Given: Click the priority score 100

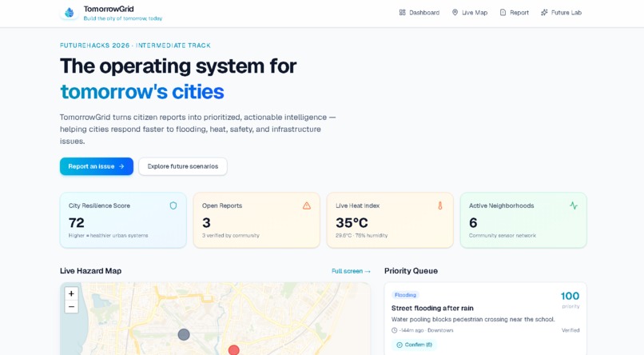Looking at the screenshot, I should click(x=570, y=296).
